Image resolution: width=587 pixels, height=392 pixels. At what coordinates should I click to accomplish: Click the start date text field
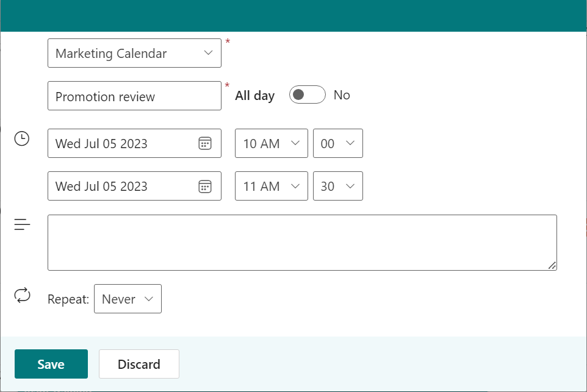pyautogui.click(x=123, y=143)
